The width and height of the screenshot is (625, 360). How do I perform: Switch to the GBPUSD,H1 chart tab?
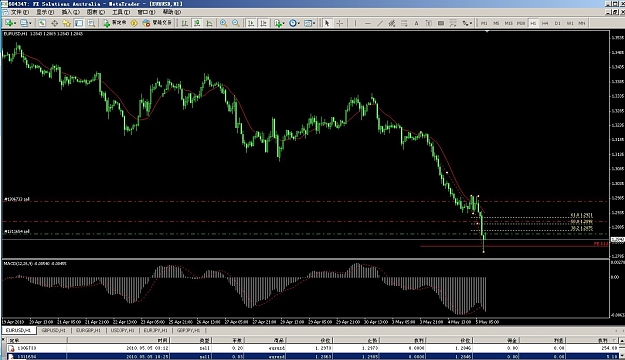(53, 330)
